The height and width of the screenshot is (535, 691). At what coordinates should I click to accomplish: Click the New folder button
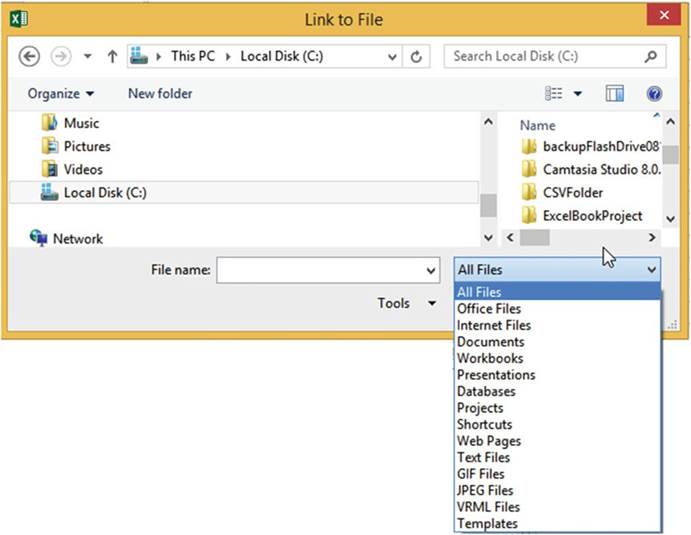pyautogui.click(x=160, y=94)
